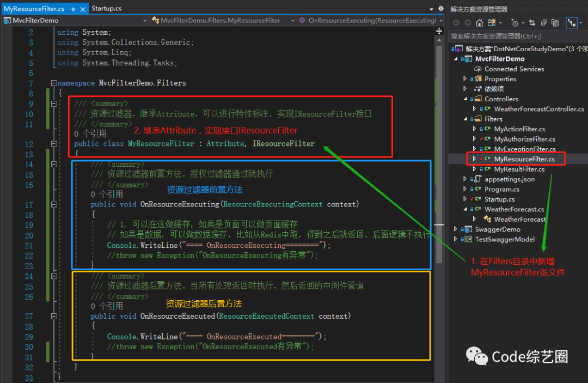Collapse the MvcFilterDemo project node

point(456,59)
